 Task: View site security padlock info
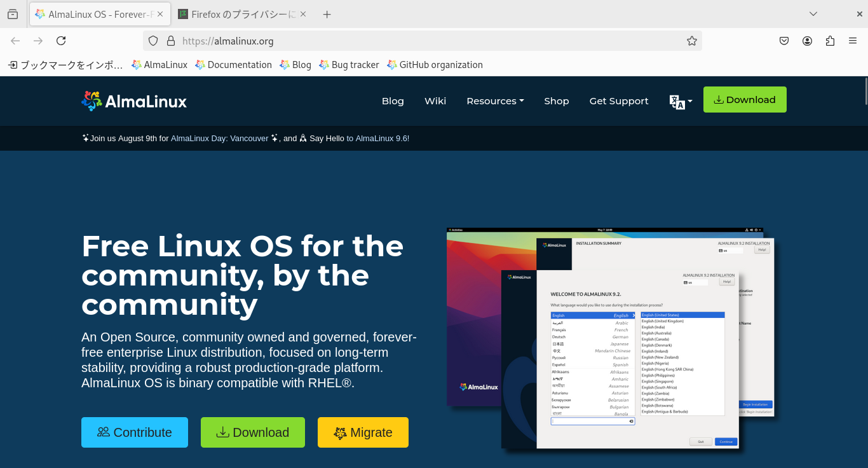tap(170, 41)
